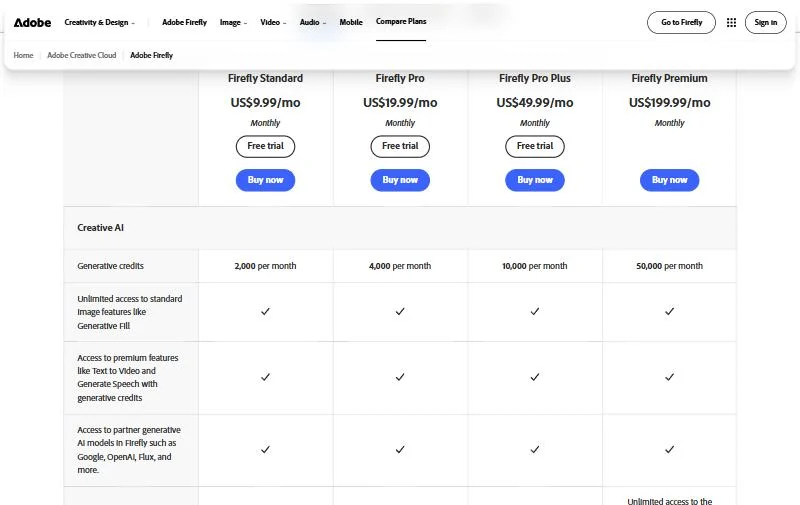Open the Video dropdown menu
The image size is (800, 505).
click(x=273, y=22)
